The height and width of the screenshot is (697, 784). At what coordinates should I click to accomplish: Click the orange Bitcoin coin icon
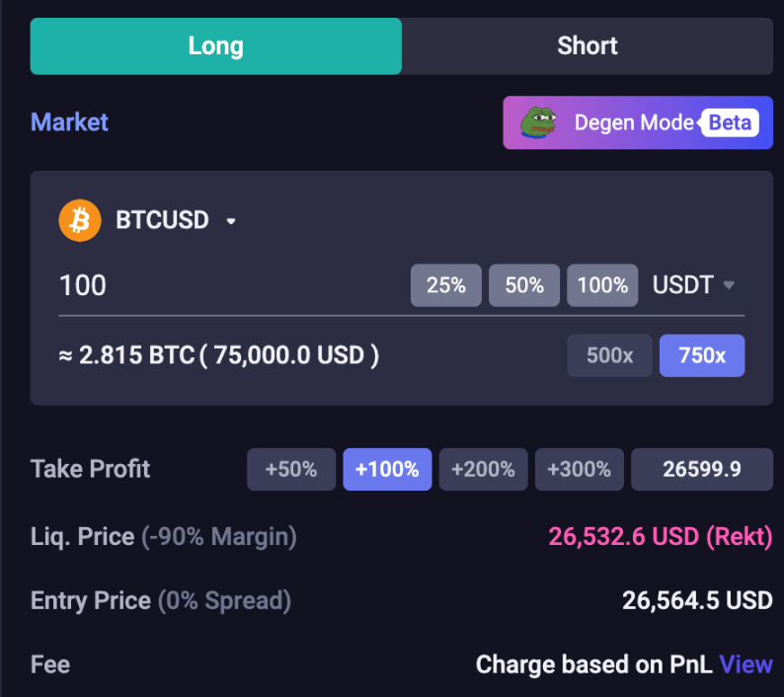[80, 220]
